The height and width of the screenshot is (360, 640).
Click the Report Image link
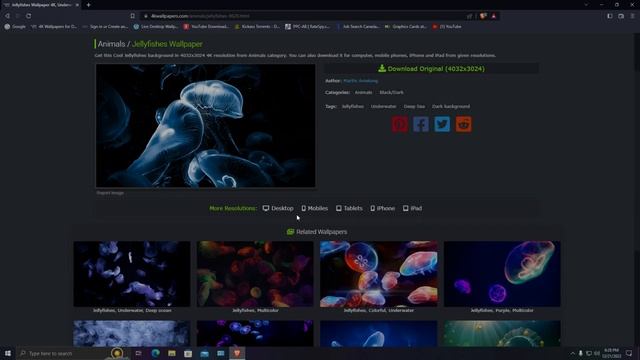click(x=110, y=193)
